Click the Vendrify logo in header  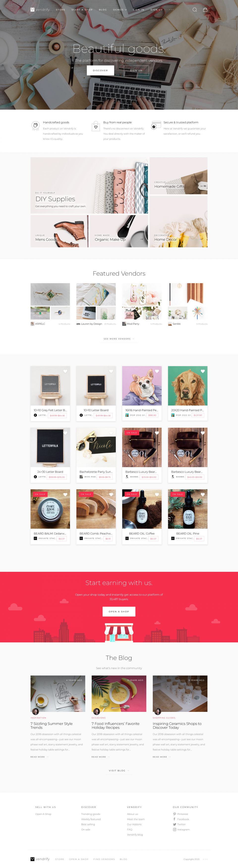coord(40,10)
